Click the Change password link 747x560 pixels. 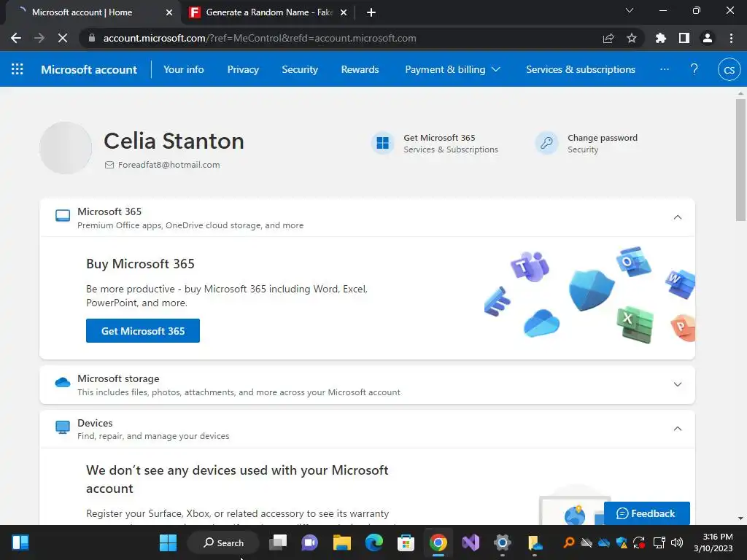click(x=602, y=138)
